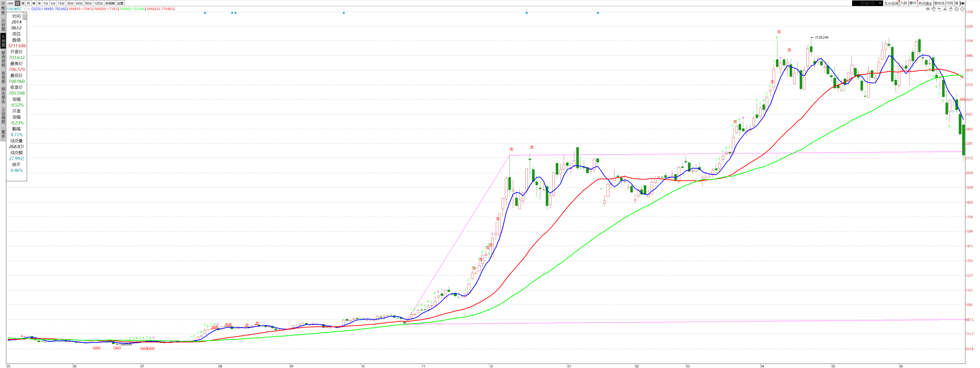Click 删自选 to remove from watchlist

940,3
